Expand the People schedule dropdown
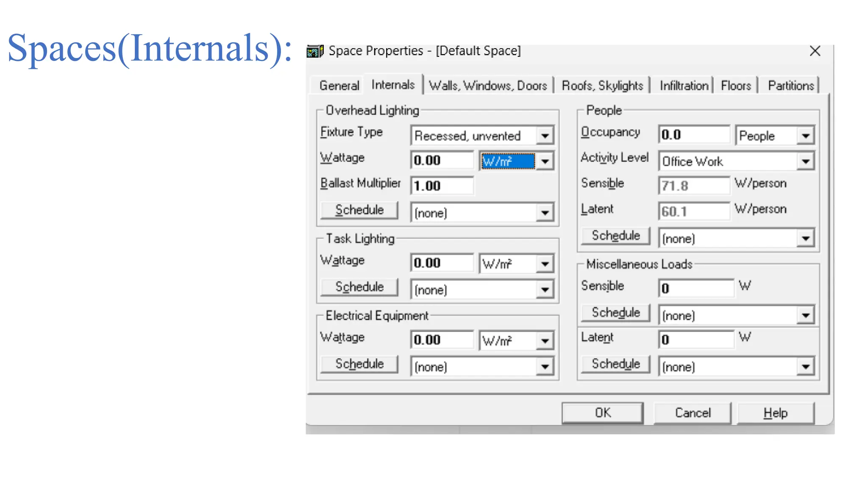This screenshot has width=868, height=488. pos(805,238)
